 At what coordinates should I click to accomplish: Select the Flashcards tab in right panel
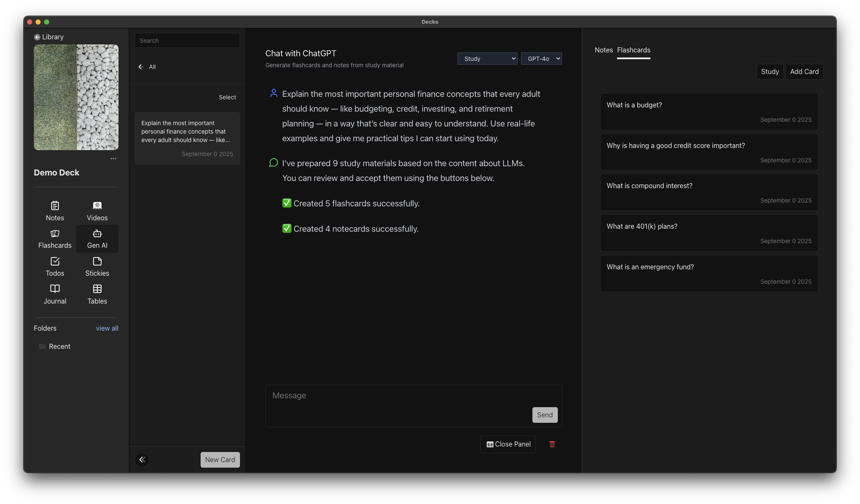[x=634, y=50]
